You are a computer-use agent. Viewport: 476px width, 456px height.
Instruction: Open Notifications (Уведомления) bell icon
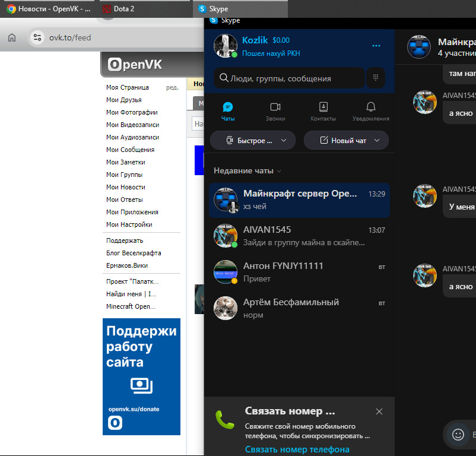click(371, 107)
